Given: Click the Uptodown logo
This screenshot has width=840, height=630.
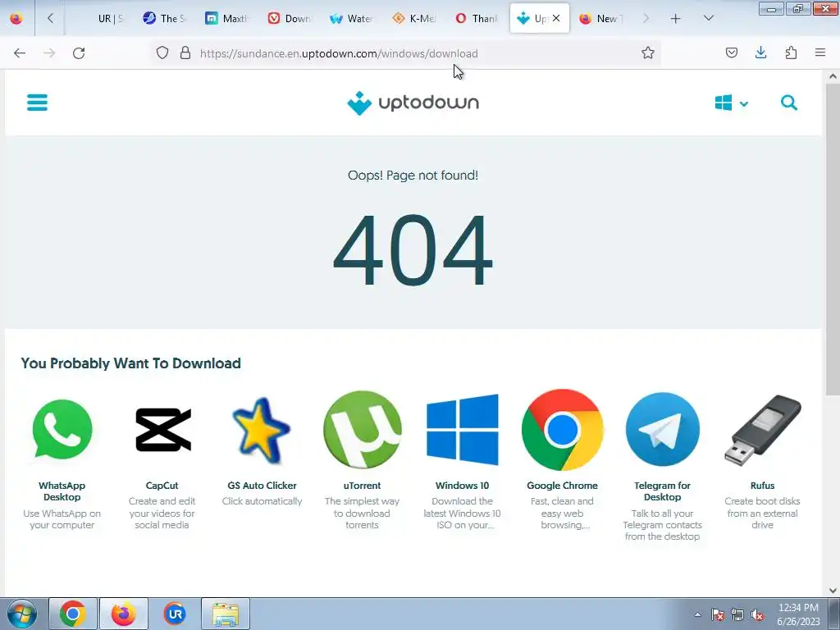Looking at the screenshot, I should 413,103.
